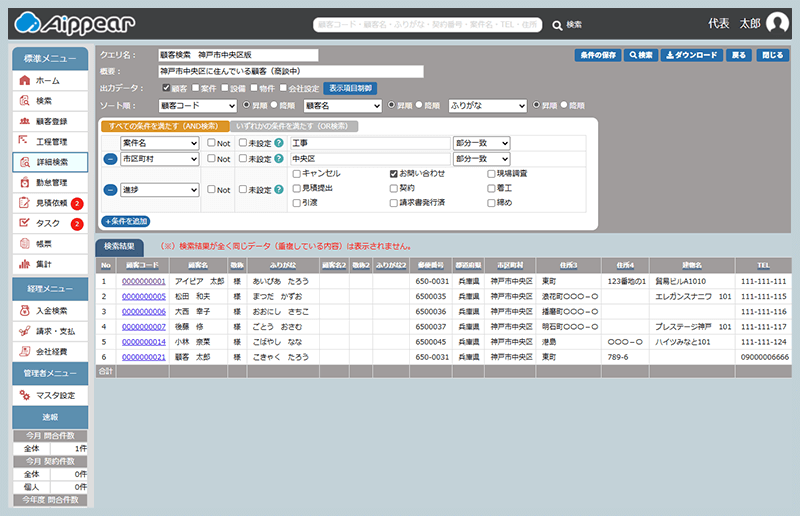
Task: Click the ダウンロード button
Action: [x=691, y=55]
